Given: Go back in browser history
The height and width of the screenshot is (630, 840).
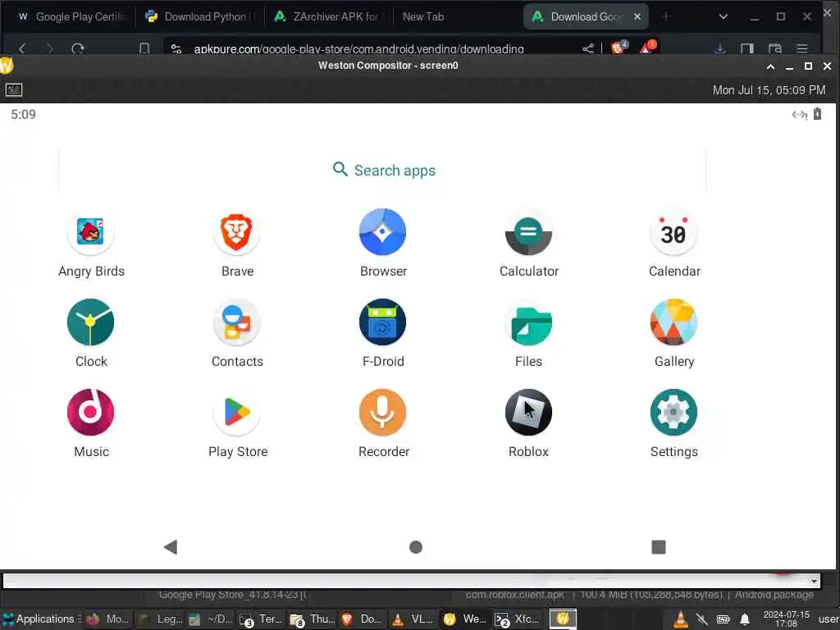Looking at the screenshot, I should click(x=22, y=48).
